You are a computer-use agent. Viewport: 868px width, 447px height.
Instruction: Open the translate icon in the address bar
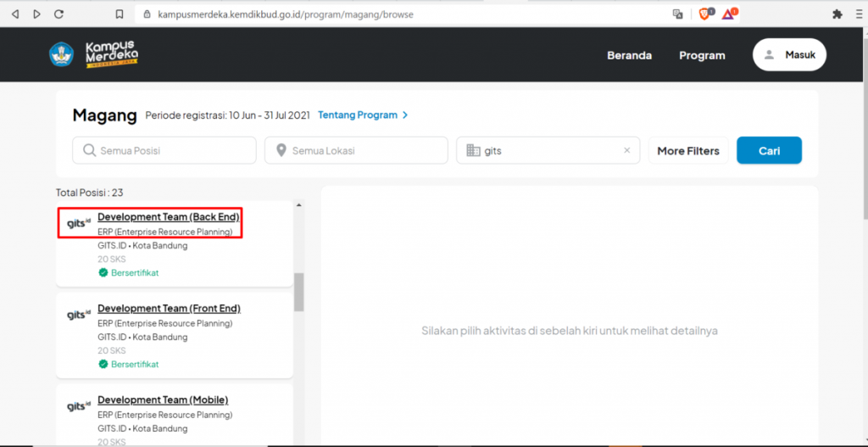pyautogui.click(x=677, y=14)
